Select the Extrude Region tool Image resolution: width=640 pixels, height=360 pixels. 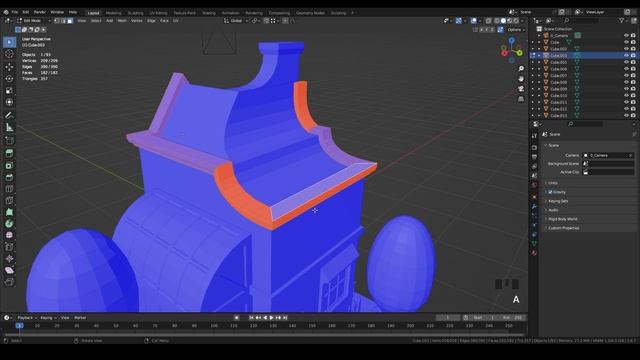(9, 153)
